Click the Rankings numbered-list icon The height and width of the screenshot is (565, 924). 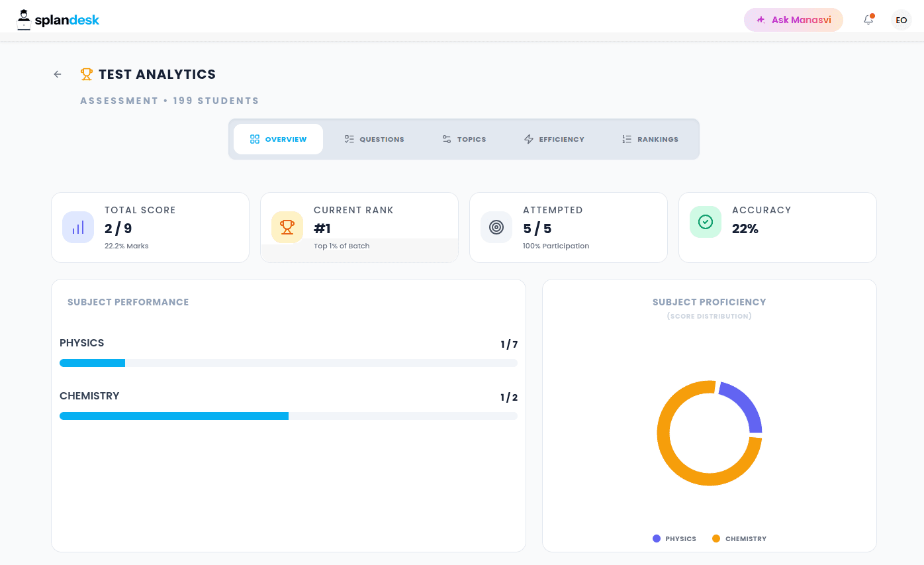(x=626, y=139)
